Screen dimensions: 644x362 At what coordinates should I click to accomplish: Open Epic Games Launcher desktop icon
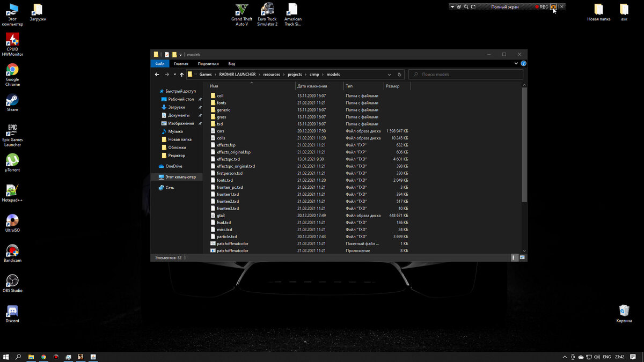tap(12, 136)
